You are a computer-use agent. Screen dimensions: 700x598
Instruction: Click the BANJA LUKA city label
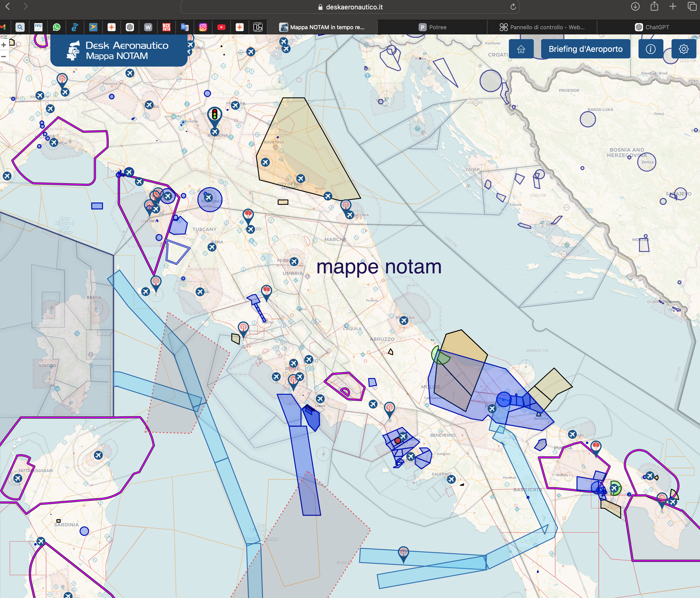[600, 109]
